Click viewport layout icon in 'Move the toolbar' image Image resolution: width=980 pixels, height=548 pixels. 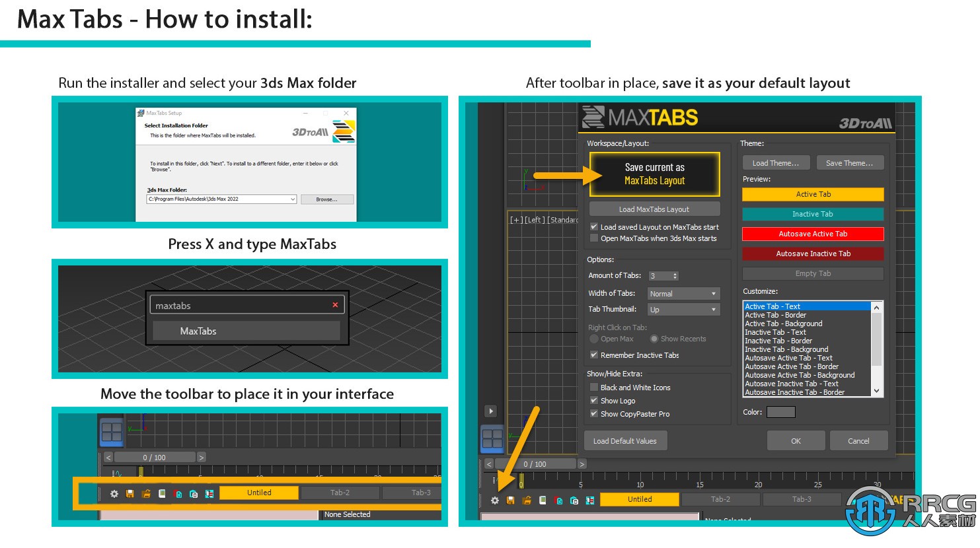point(112,432)
